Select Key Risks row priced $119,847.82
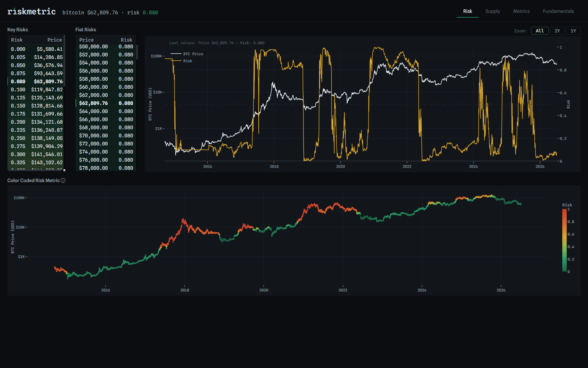 (36, 89)
